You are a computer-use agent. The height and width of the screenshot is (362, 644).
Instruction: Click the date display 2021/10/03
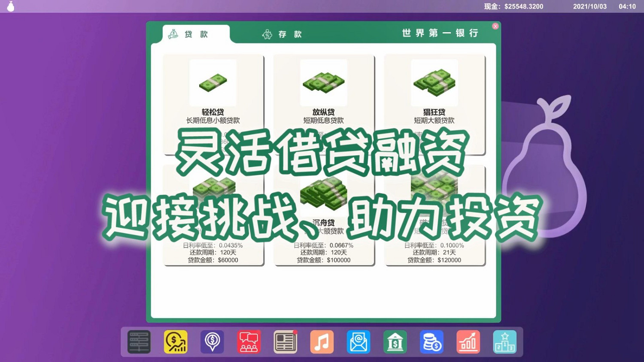(x=589, y=6)
